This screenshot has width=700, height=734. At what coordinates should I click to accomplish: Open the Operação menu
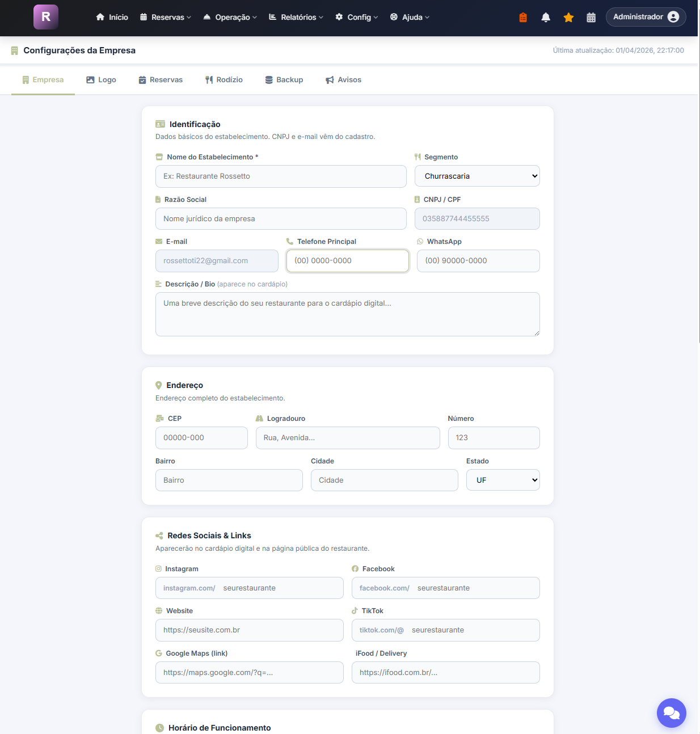(230, 17)
